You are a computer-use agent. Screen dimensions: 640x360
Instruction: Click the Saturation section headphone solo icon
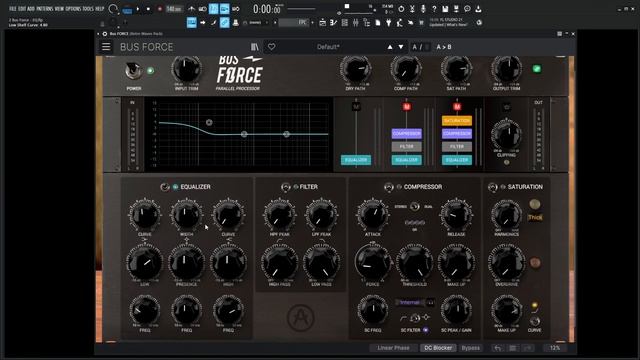pyautogui.click(x=493, y=187)
